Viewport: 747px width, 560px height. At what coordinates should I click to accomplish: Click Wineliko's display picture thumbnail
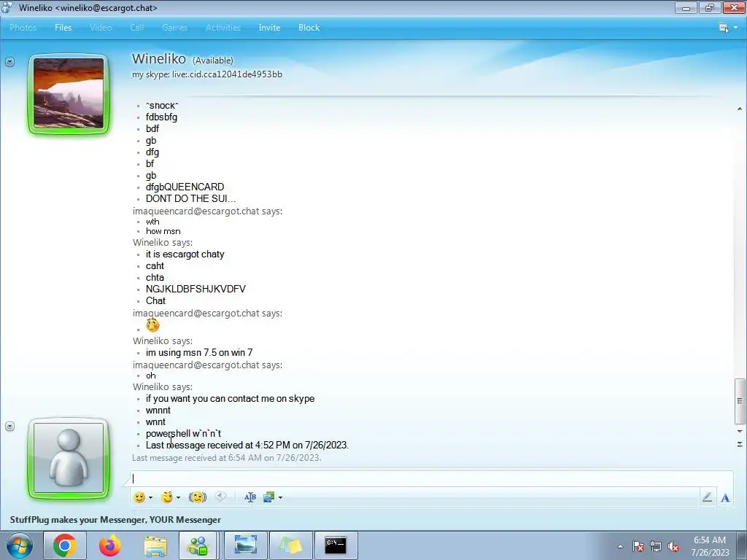pos(69,93)
